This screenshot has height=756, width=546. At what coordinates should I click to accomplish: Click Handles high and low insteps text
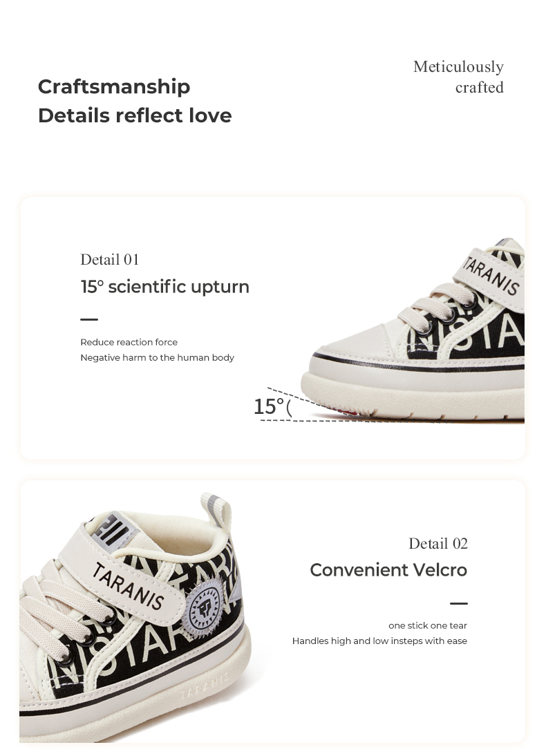point(379,641)
